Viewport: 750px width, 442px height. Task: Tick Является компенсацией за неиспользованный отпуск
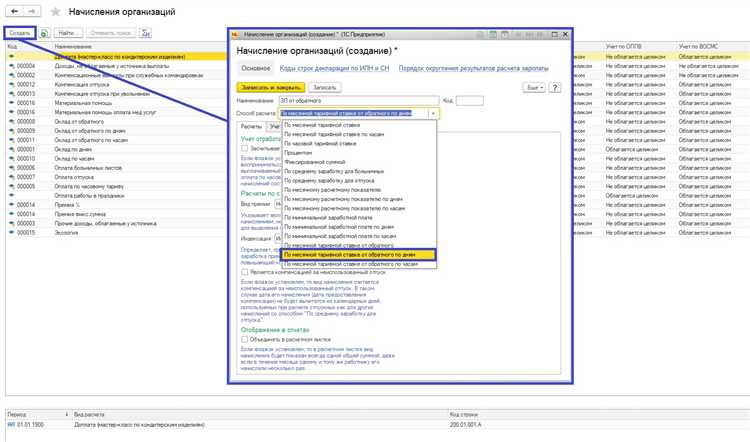[244, 272]
